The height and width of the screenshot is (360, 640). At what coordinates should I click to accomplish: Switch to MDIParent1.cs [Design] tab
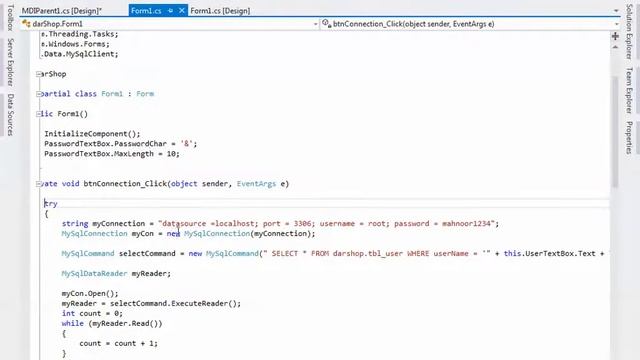(61, 11)
